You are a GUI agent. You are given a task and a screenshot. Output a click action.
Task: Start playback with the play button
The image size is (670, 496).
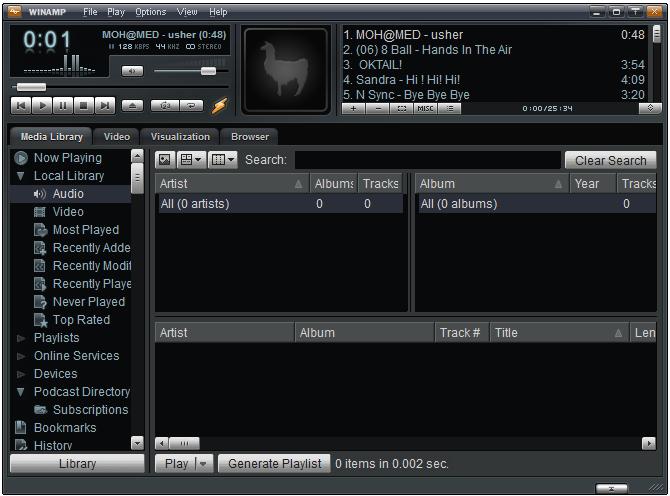pos(42,105)
